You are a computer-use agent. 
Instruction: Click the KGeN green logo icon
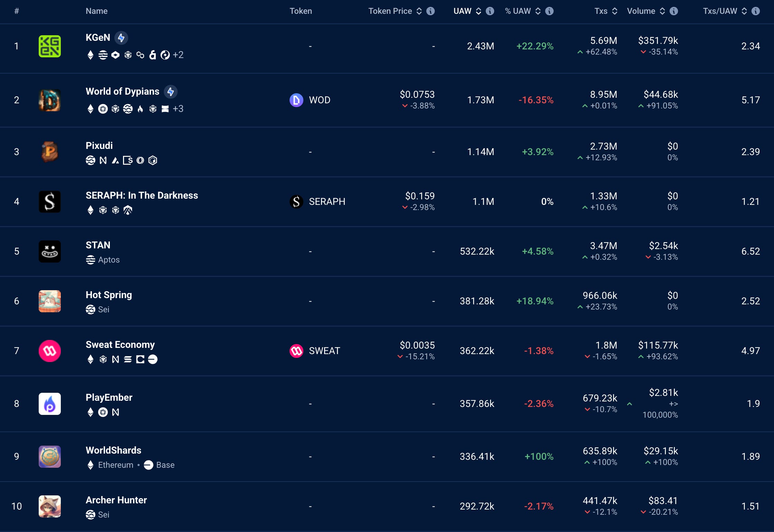tap(49, 46)
